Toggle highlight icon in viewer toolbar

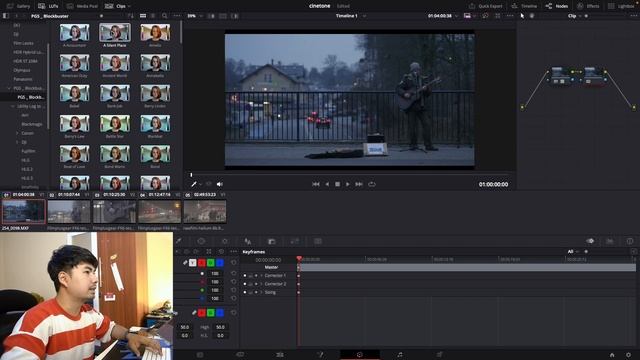coord(235,16)
